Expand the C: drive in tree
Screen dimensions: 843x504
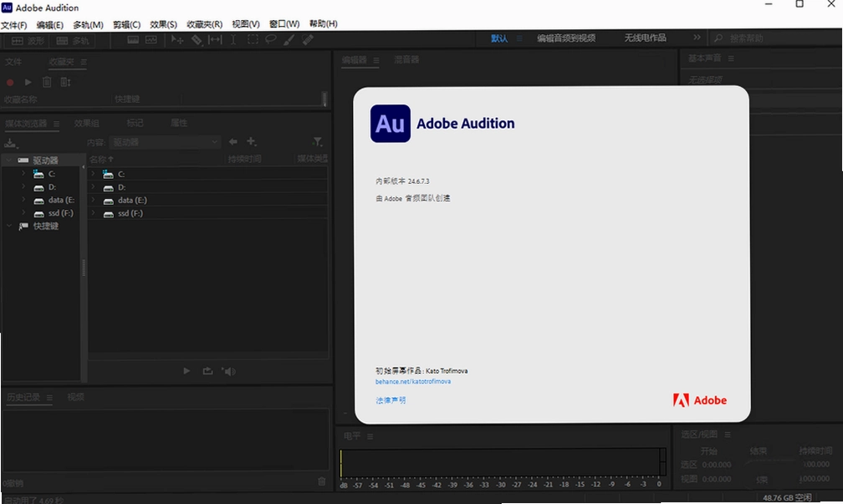tap(23, 174)
